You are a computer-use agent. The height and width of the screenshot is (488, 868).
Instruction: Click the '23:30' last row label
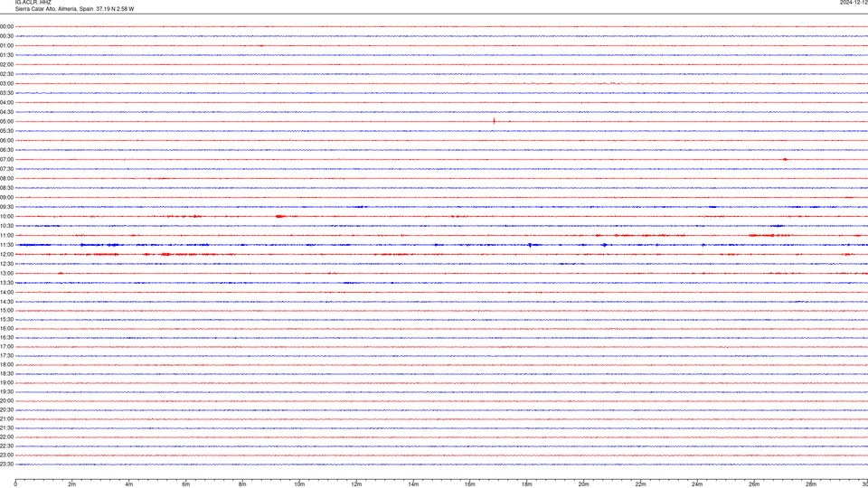(6, 465)
